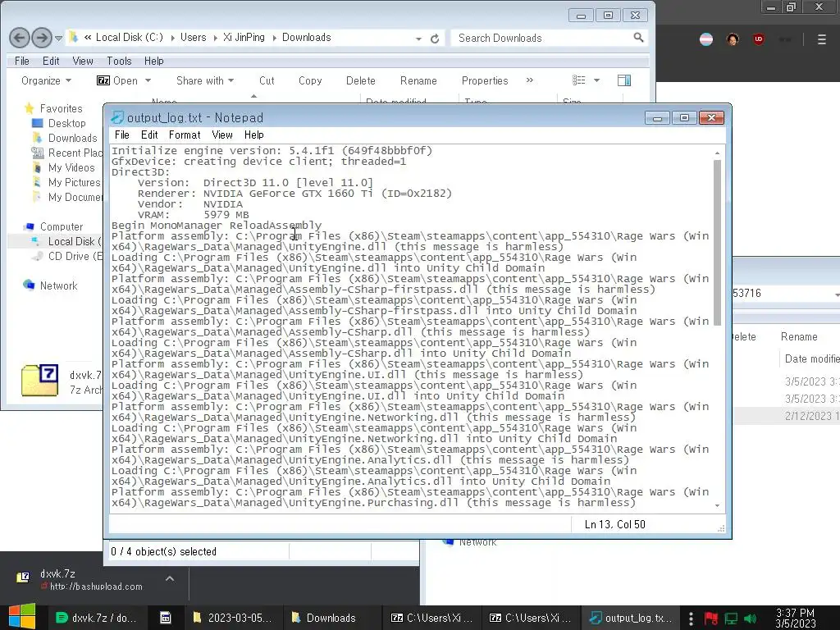Select Network in Downloads navigation pane
The width and height of the screenshot is (840, 630).
click(58, 285)
